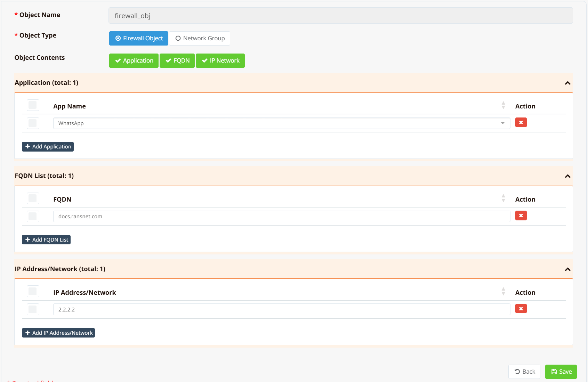This screenshot has height=382, width=588.
Task: Select the Firewall Object radio option
Action: pyautogui.click(x=139, y=39)
